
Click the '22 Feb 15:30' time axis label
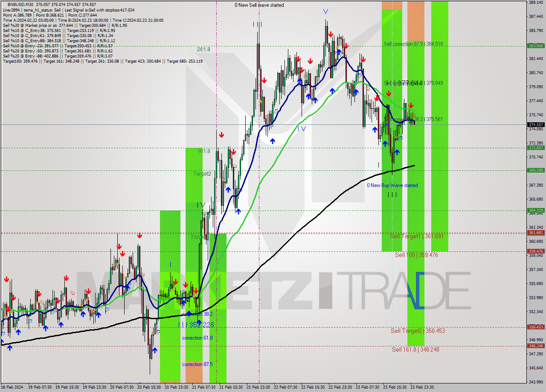click(x=313, y=387)
